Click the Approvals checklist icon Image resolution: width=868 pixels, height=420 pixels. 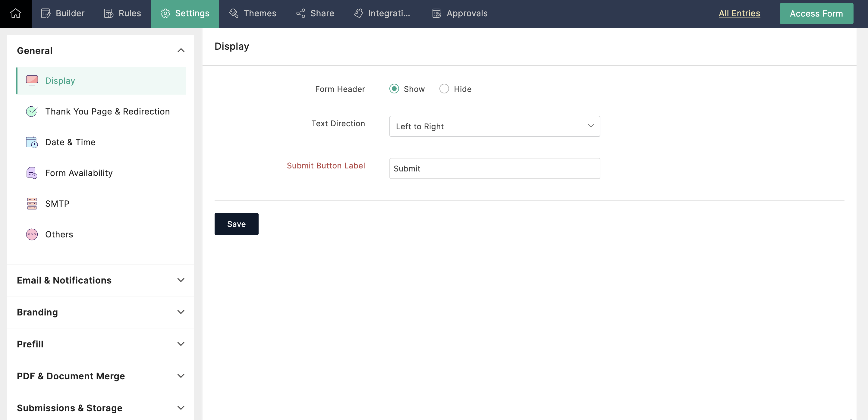pyautogui.click(x=437, y=14)
